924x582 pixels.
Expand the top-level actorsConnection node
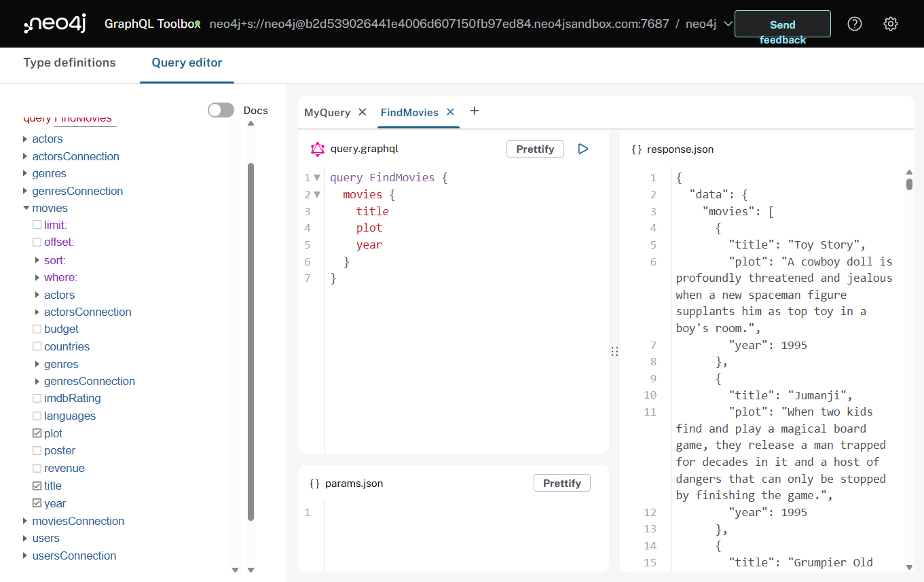[x=25, y=156]
